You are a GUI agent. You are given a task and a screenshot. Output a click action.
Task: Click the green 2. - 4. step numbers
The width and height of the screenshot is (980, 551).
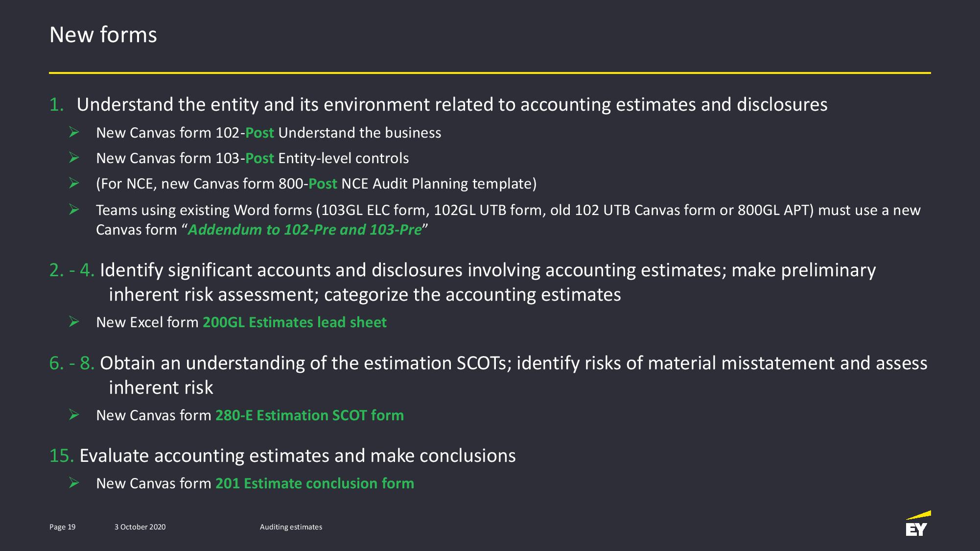72,270
